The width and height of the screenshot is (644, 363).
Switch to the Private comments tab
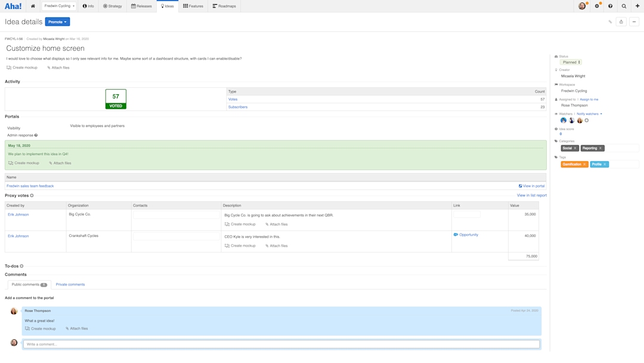click(70, 284)
